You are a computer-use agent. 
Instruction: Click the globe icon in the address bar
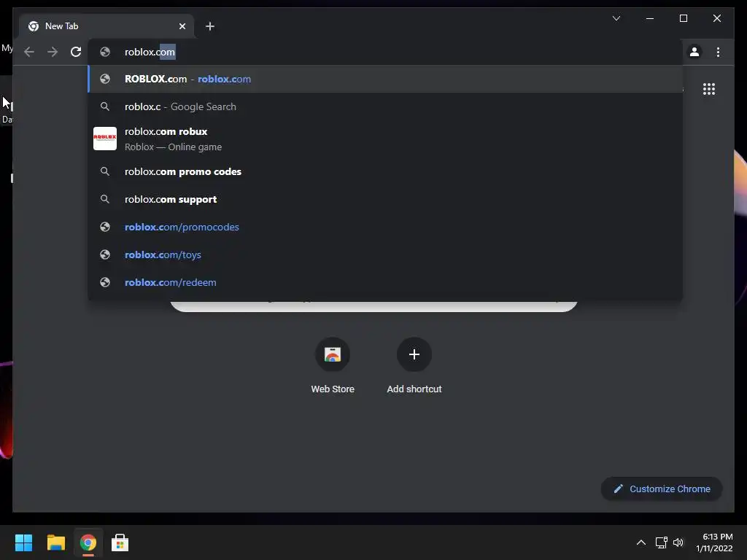[x=105, y=52]
